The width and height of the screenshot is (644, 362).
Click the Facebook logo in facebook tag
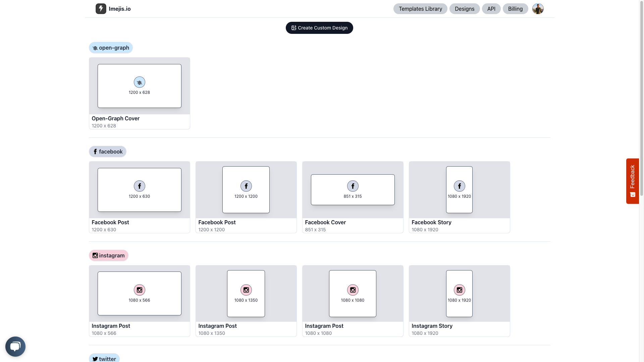pos(95,152)
